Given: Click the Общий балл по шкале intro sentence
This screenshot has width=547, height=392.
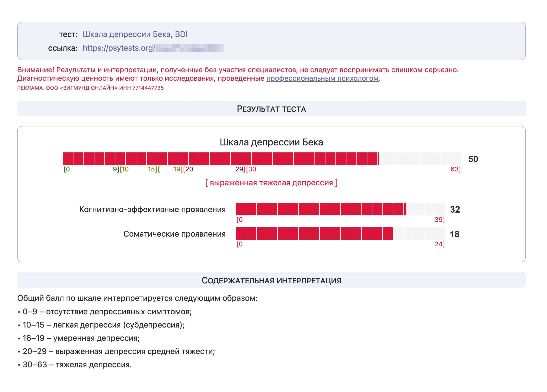Looking at the screenshot, I should tap(137, 298).
